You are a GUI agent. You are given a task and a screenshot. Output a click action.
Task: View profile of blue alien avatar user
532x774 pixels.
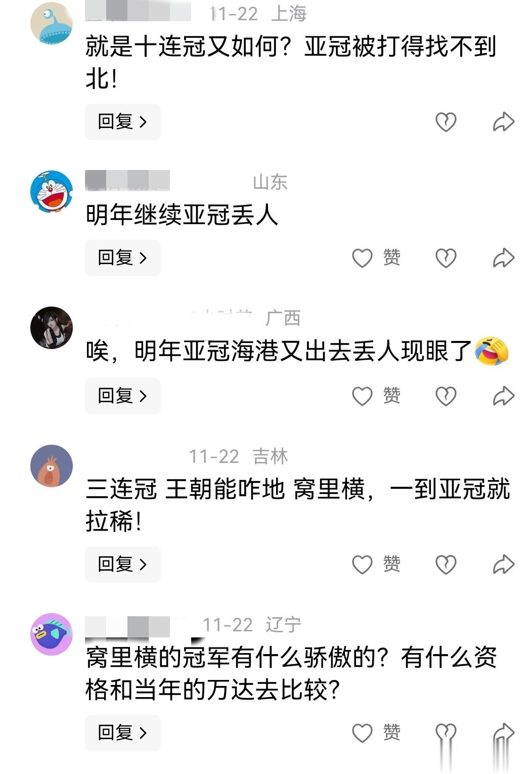click(52, 23)
